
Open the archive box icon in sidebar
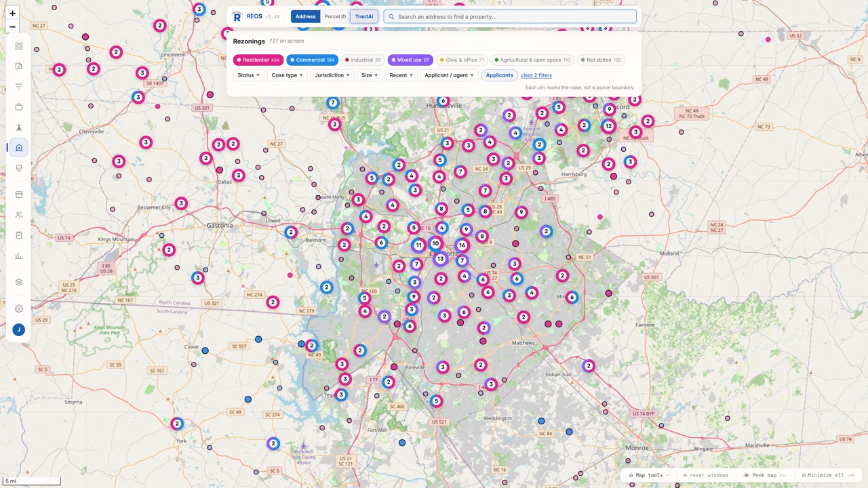point(19,195)
